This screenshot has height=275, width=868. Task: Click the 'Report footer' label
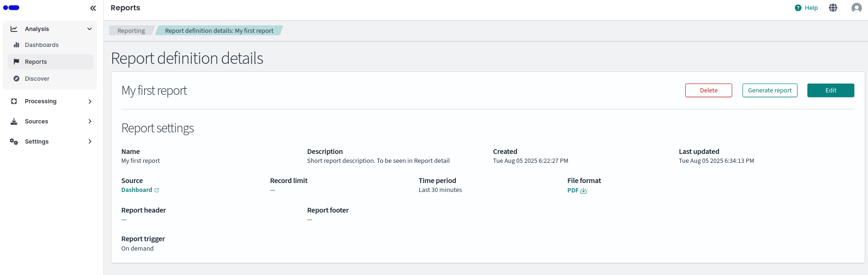[x=328, y=210]
